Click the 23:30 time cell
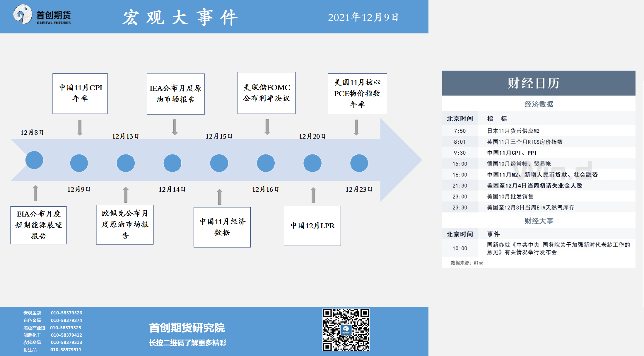Screen dimensions: 644x356 (x=460, y=207)
